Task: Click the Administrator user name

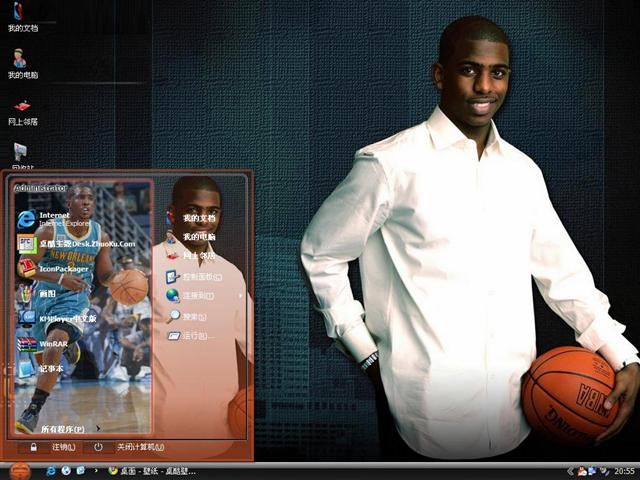Action: pos(40,188)
